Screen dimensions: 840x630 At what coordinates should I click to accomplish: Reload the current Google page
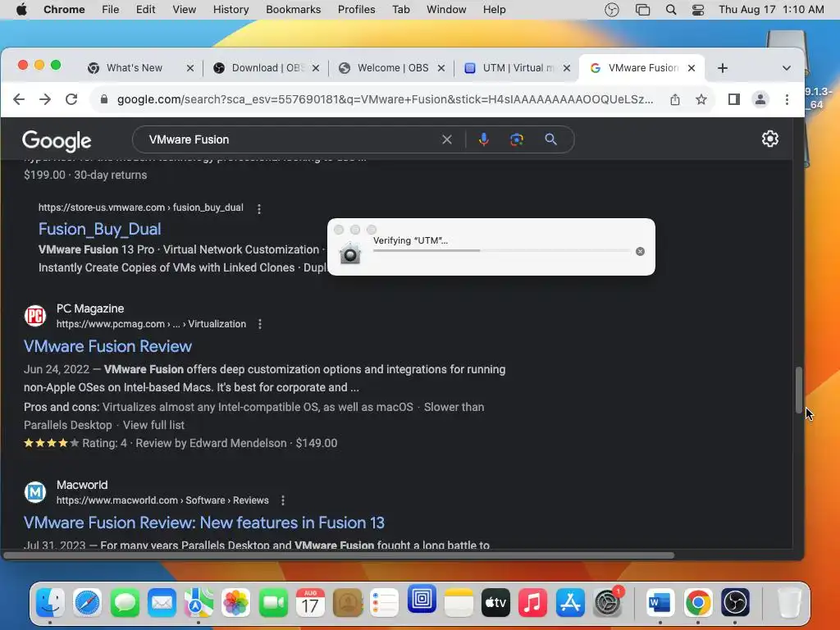pos(71,99)
